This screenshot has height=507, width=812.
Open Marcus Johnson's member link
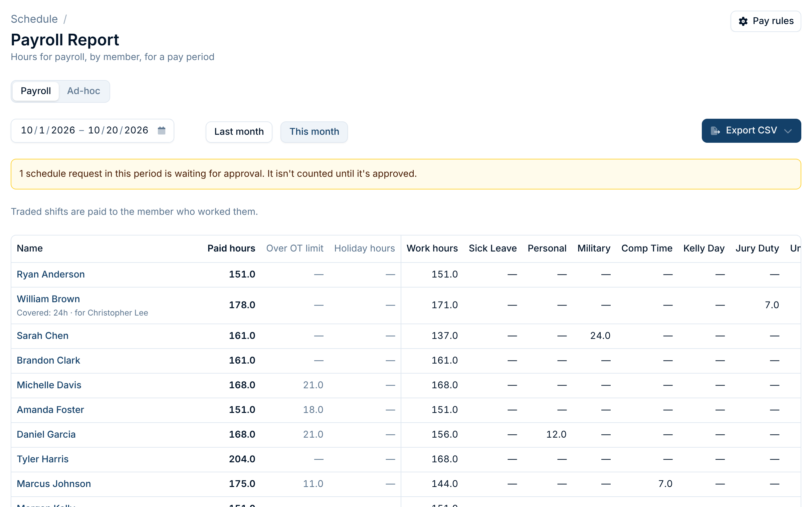pyautogui.click(x=54, y=484)
